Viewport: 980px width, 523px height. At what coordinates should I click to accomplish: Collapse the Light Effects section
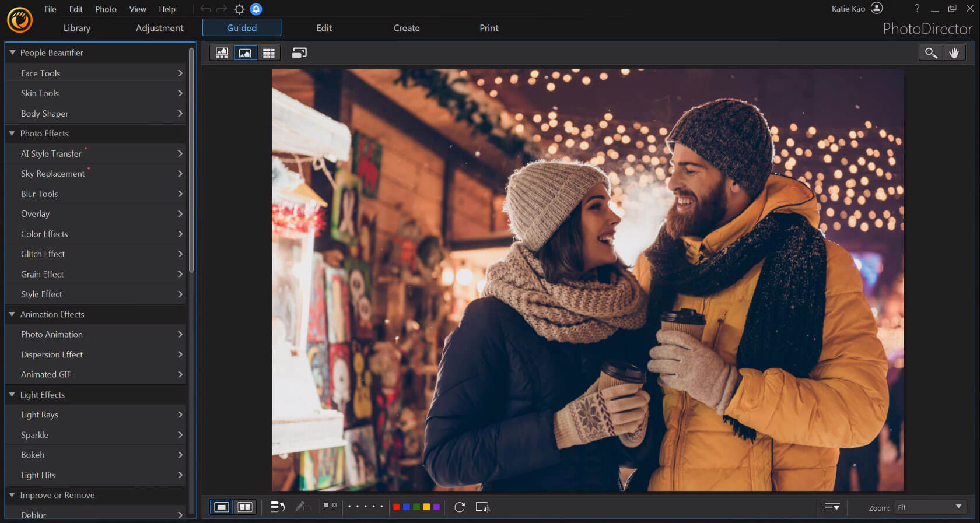(x=12, y=395)
